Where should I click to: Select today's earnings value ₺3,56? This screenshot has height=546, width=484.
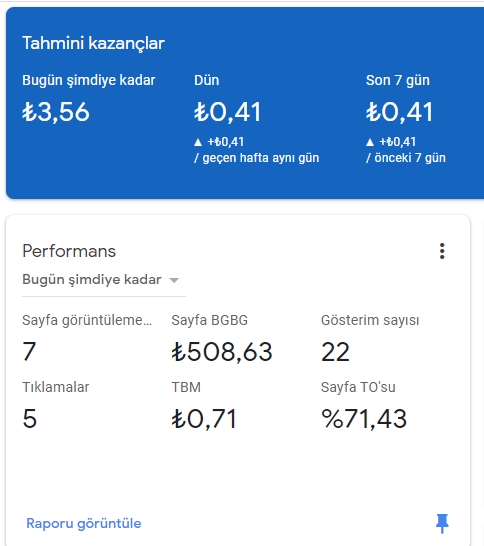coord(56,112)
